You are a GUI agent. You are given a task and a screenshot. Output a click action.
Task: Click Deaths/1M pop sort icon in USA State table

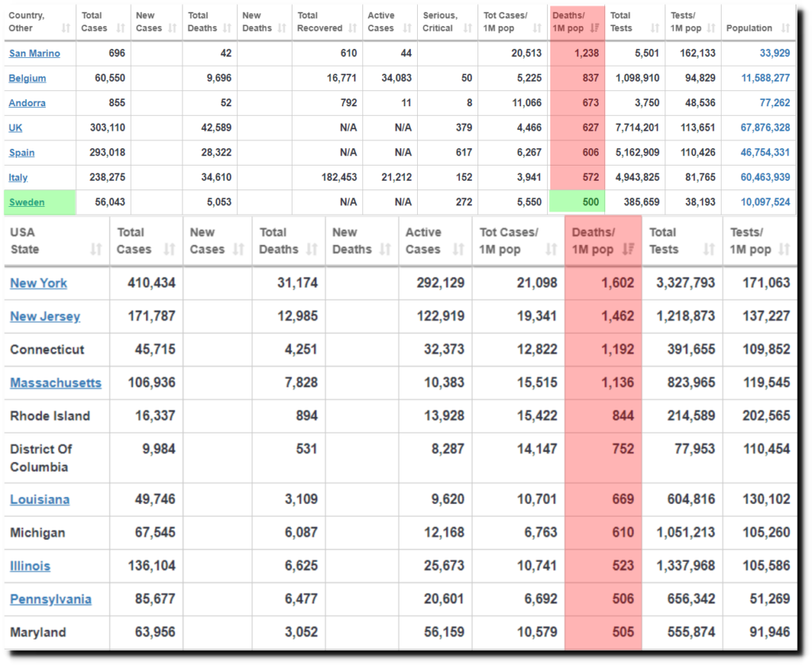tap(628, 250)
